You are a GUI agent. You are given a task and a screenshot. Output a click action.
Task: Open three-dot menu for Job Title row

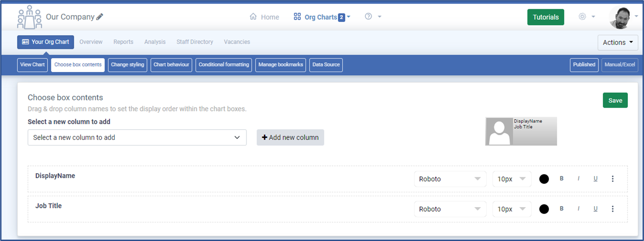[x=612, y=209]
